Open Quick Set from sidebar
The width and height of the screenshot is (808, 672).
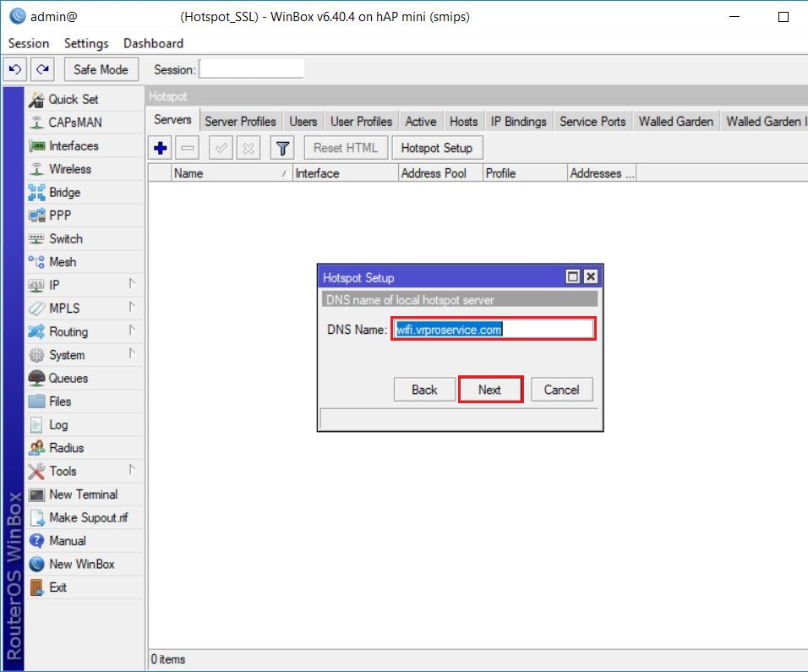(x=85, y=99)
